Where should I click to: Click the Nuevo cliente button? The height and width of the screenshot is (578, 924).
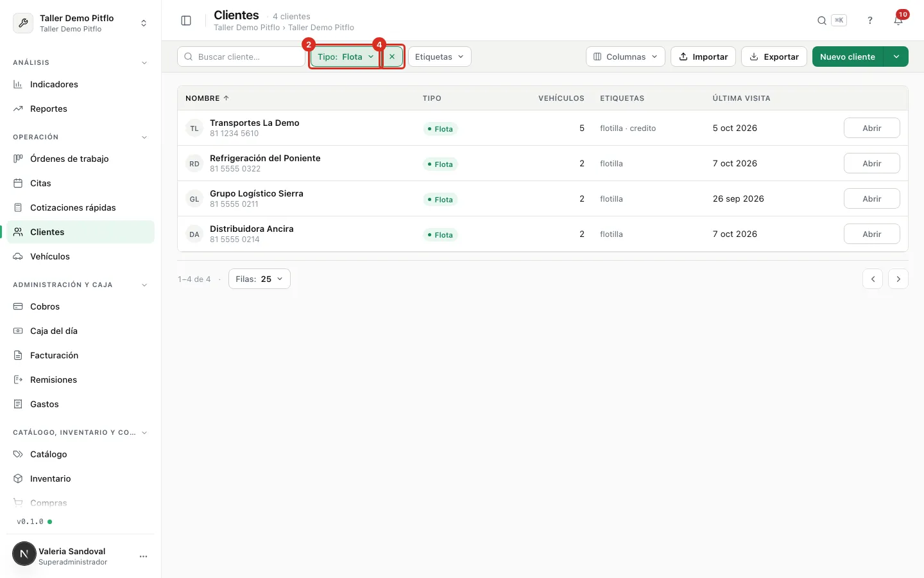848,57
